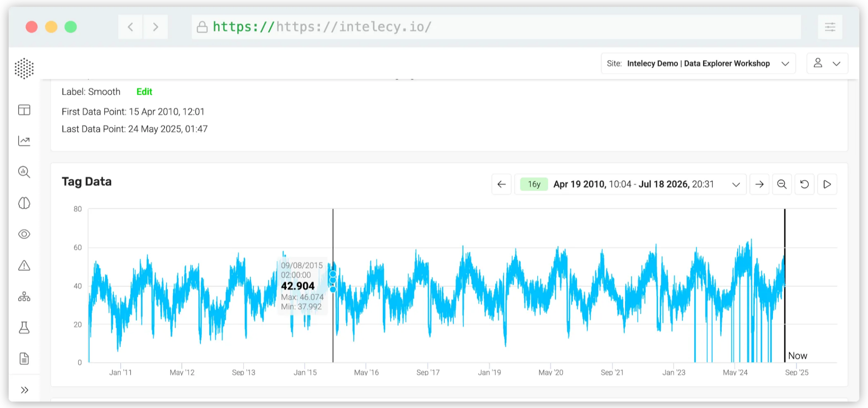Viewport: 868px width, 408px height.
Task: Reset the chart time range
Action: pos(804,184)
